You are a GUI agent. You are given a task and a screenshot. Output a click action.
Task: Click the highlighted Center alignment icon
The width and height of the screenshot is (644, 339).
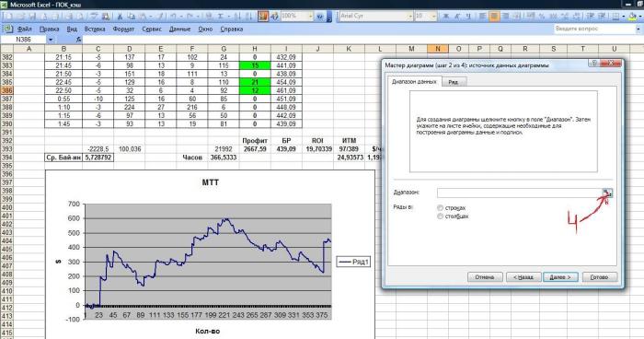click(x=494, y=17)
